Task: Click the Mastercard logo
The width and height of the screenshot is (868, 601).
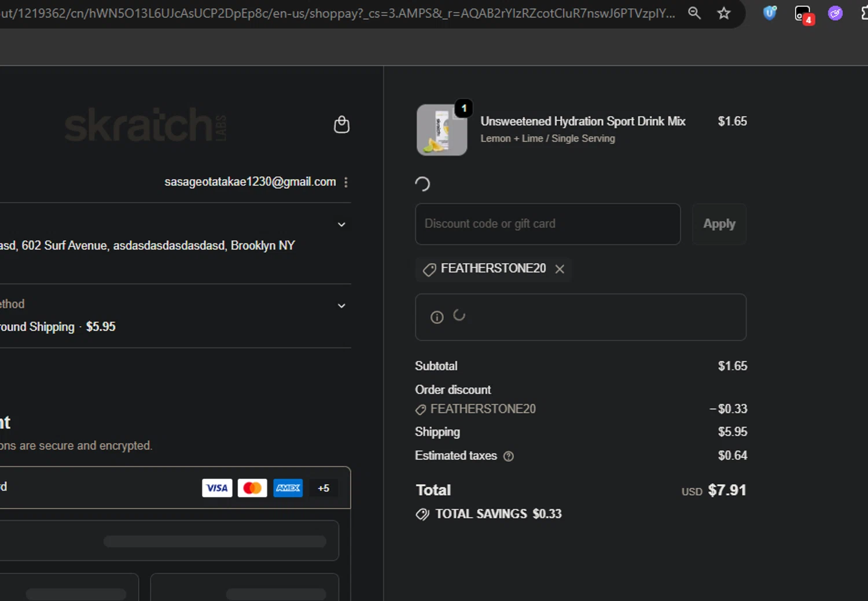Action: click(252, 488)
